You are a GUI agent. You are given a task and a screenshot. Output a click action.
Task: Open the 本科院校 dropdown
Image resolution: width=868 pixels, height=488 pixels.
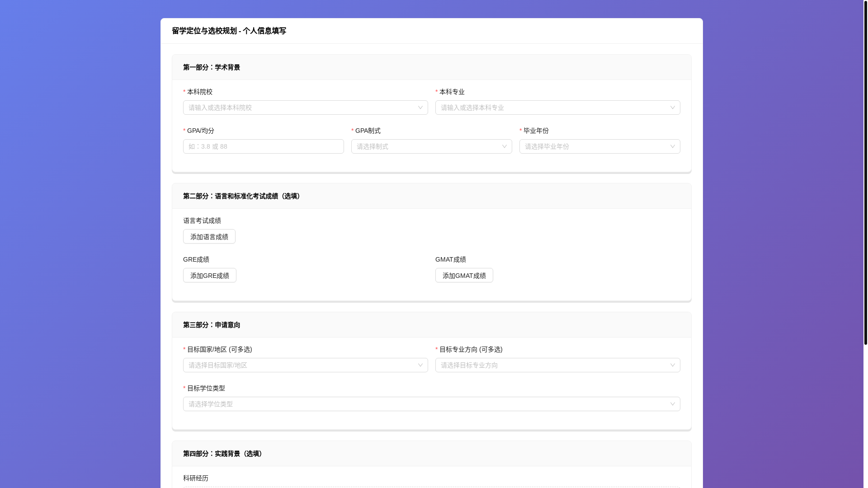[x=305, y=108]
